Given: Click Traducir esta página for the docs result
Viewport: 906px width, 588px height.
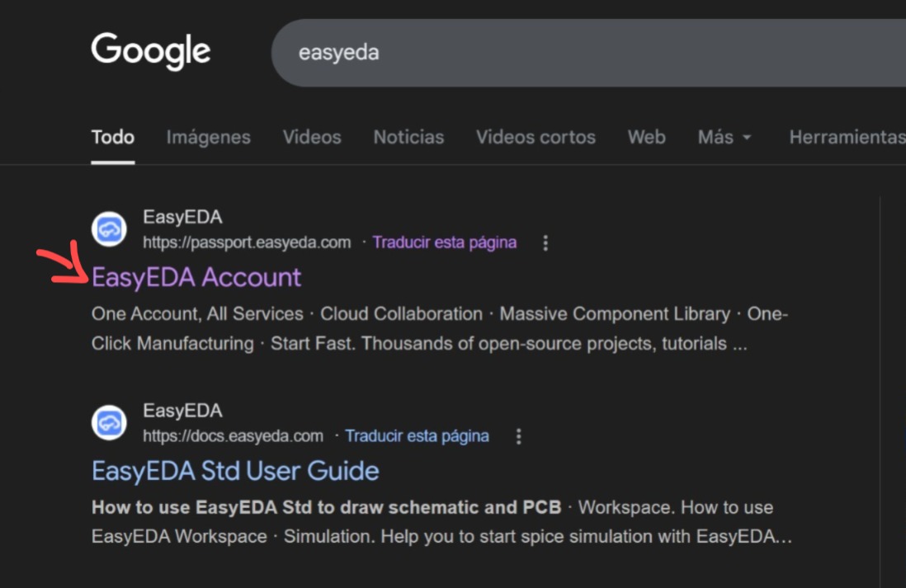Looking at the screenshot, I should (x=418, y=436).
